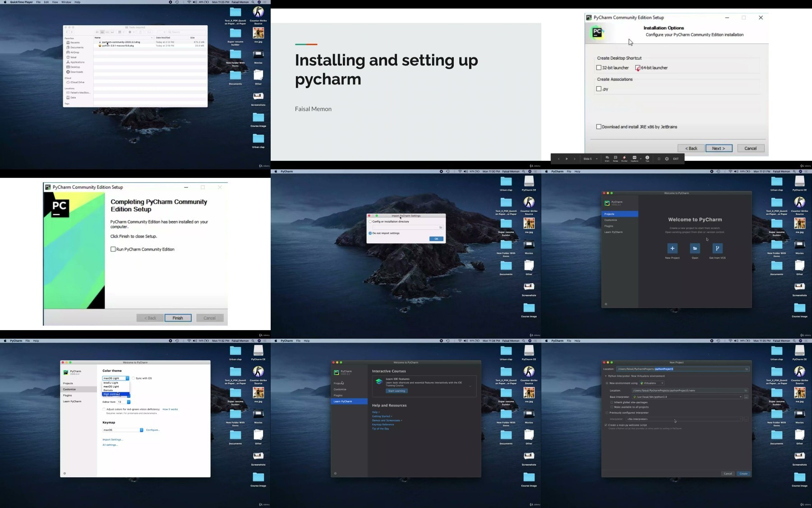Tick Run PyCharm Community Edition checkbox
Screen dimensions: 812x508
[113, 249]
